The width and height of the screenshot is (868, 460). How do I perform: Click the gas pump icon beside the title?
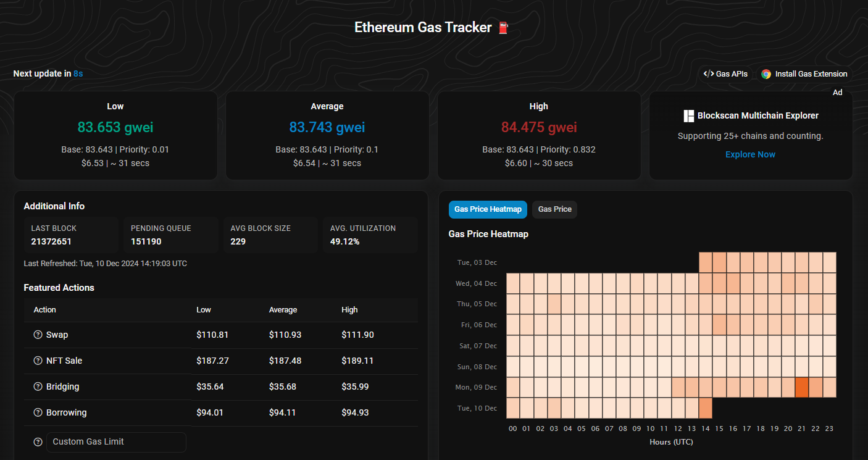coord(503,28)
